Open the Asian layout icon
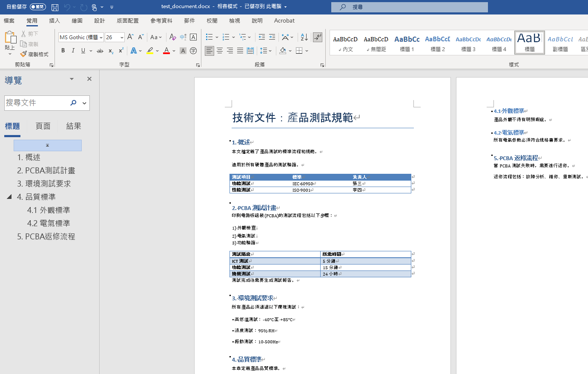Viewport: 588px width, 374px height. [286, 37]
